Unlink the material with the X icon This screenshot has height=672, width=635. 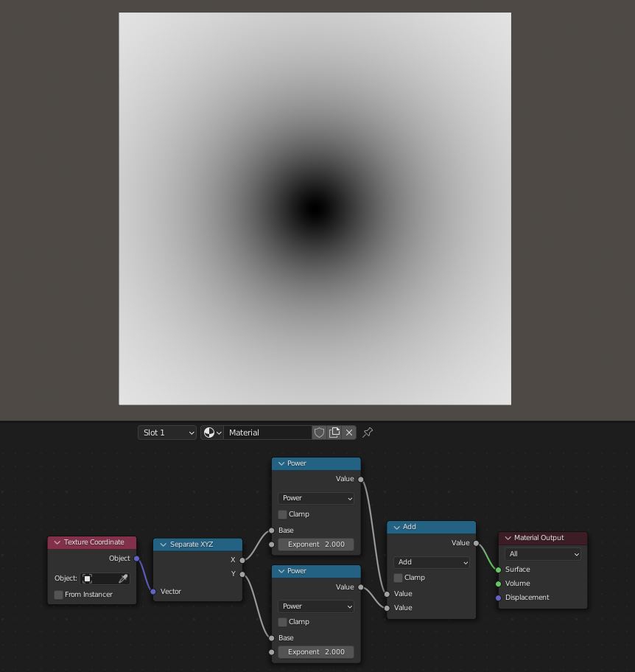tap(349, 433)
